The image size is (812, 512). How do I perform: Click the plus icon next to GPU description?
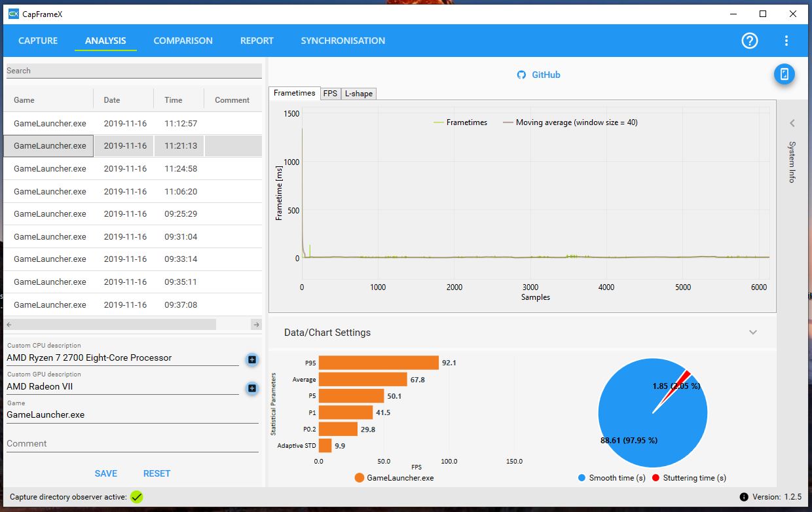[x=252, y=388]
